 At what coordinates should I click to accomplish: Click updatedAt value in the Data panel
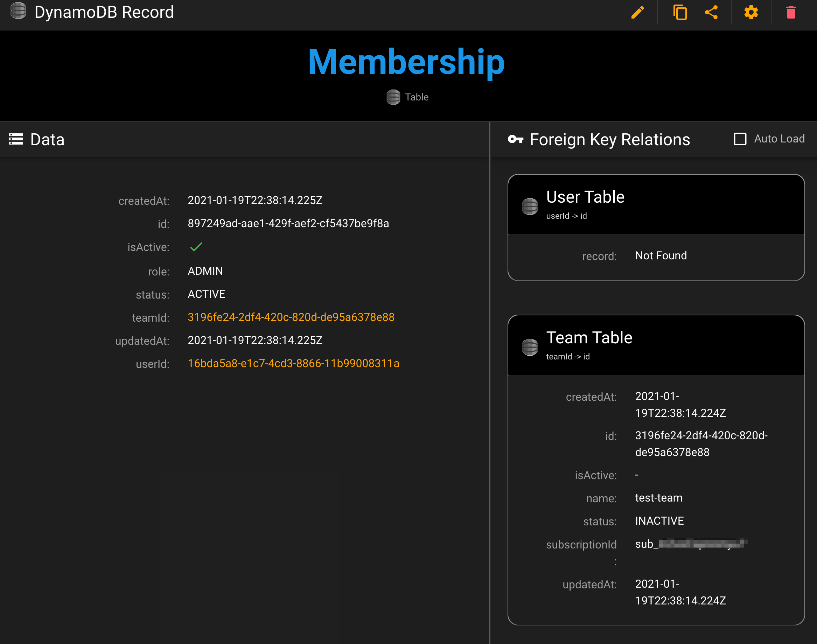[255, 340]
